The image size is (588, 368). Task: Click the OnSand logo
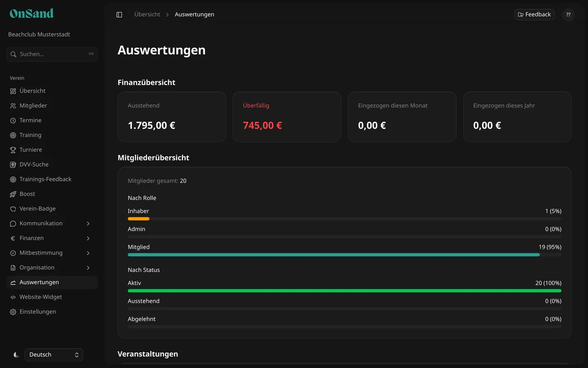coord(31,13)
